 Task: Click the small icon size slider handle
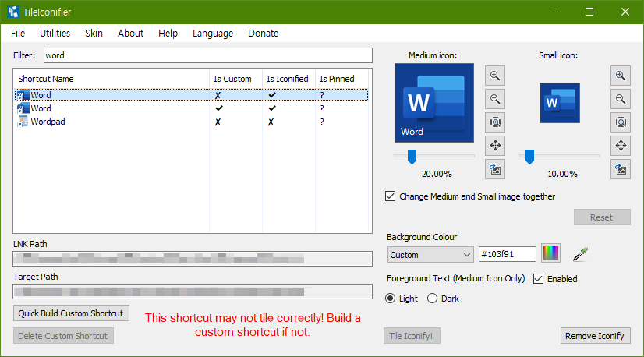pos(530,157)
